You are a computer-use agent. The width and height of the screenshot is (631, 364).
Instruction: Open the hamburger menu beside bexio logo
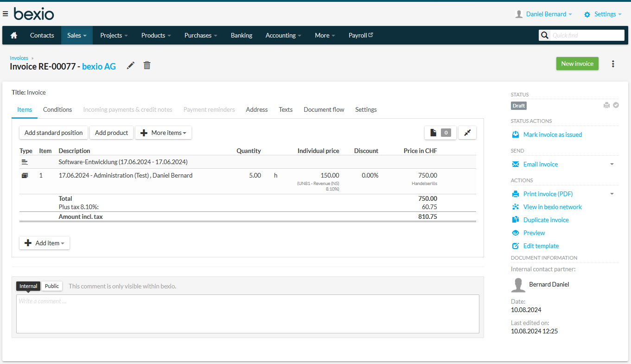tap(5, 14)
